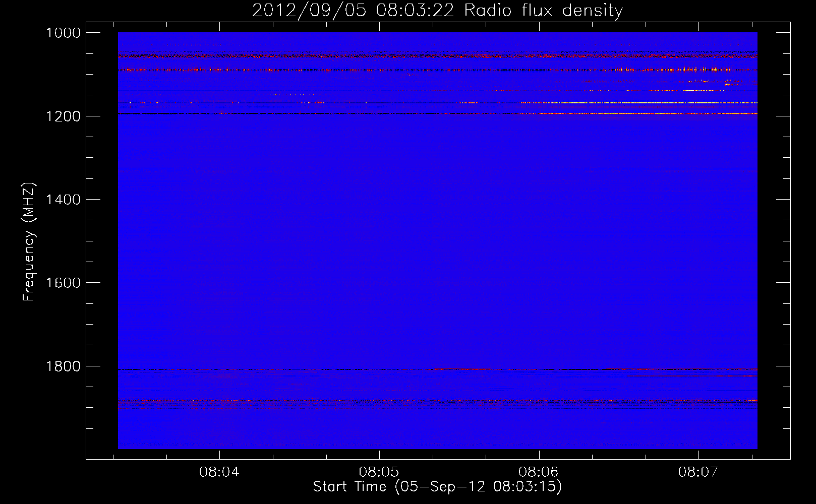Click the '08:04' time axis label
The image size is (816, 504).
coord(219,472)
